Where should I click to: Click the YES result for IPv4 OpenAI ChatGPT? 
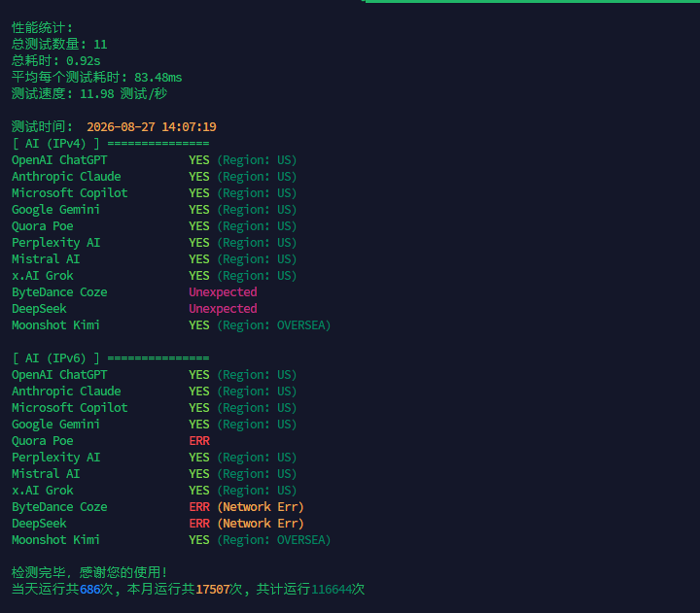pos(199,159)
